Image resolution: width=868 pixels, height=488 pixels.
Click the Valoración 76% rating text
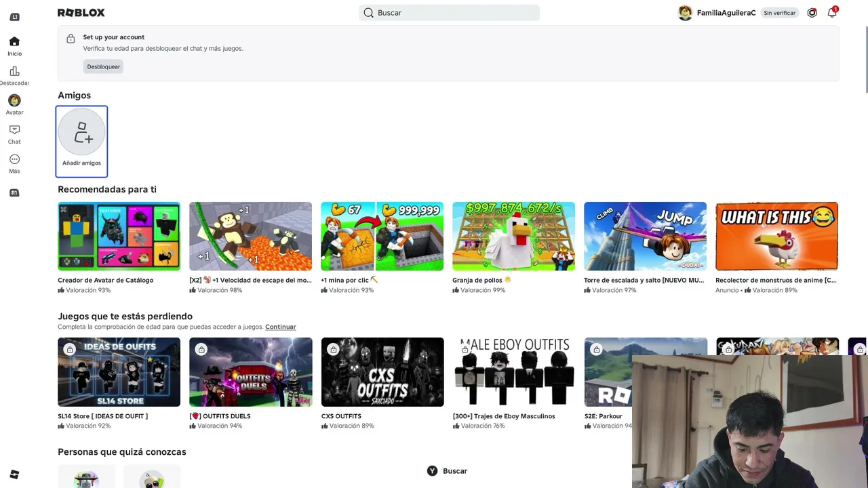[x=483, y=426]
